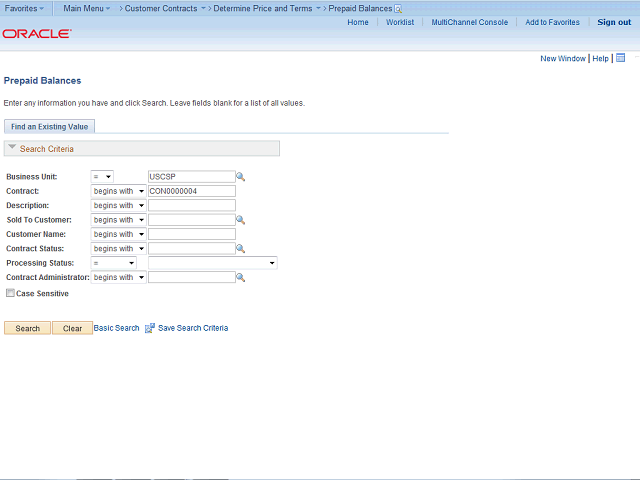Image resolution: width=640 pixels, height=480 pixels.
Task: Open the MultiChannel Console link
Action: click(470, 22)
